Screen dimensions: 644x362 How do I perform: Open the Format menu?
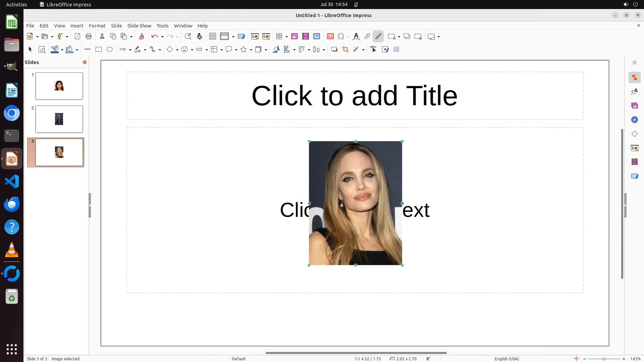tap(97, 26)
